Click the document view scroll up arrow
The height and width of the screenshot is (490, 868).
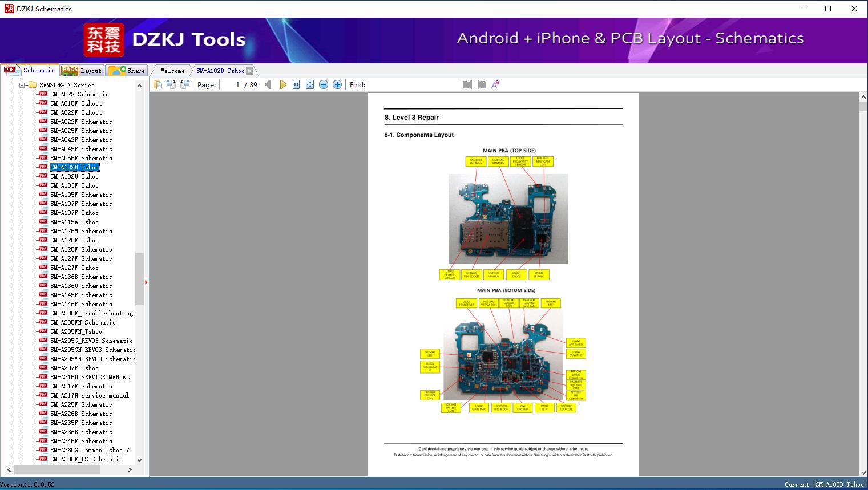[x=863, y=98]
